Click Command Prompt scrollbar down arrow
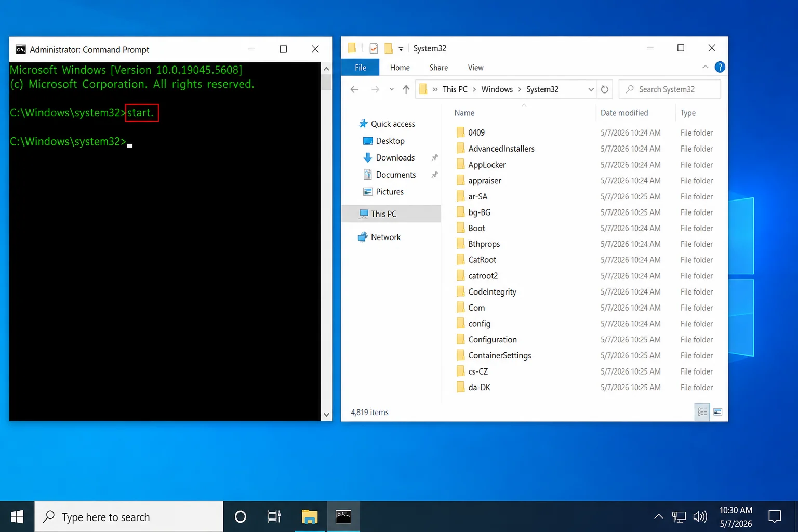This screenshot has width=798, height=532. click(x=326, y=415)
